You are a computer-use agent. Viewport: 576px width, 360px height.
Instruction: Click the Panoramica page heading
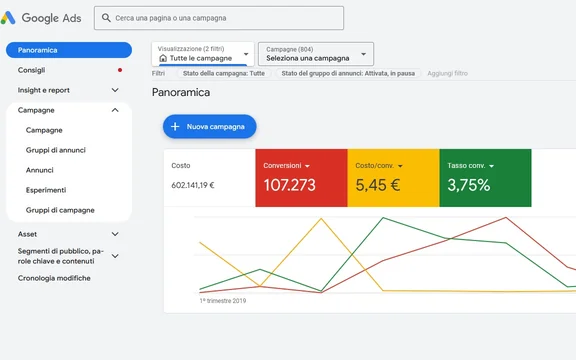point(181,92)
